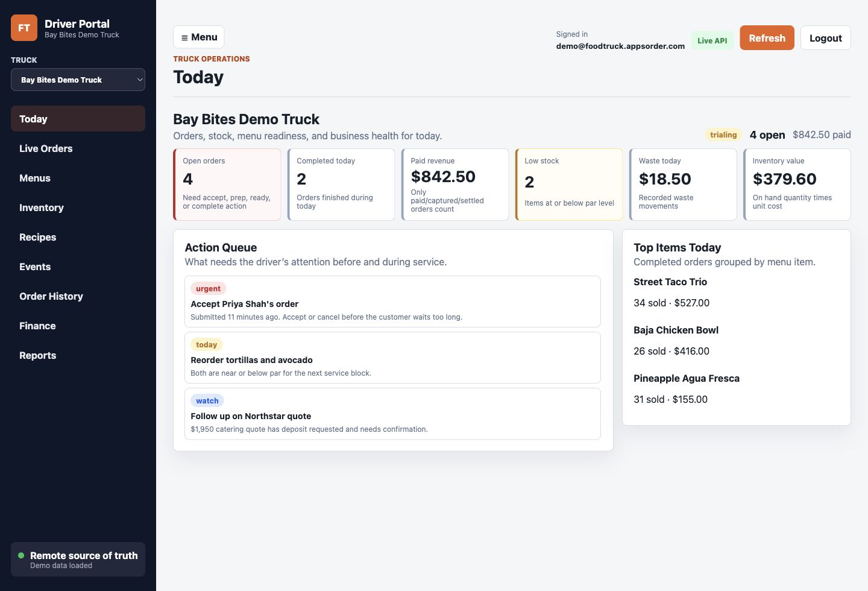Click '34 sold · $527.00' text

(x=671, y=303)
